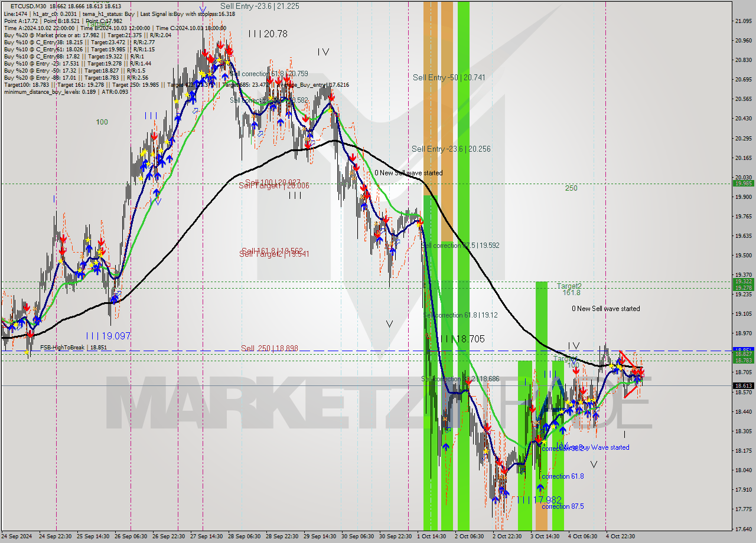Click the 'Buy %10 @ Entry -23: 17.531' line
Screen dimensions: 756x543
(77, 63)
